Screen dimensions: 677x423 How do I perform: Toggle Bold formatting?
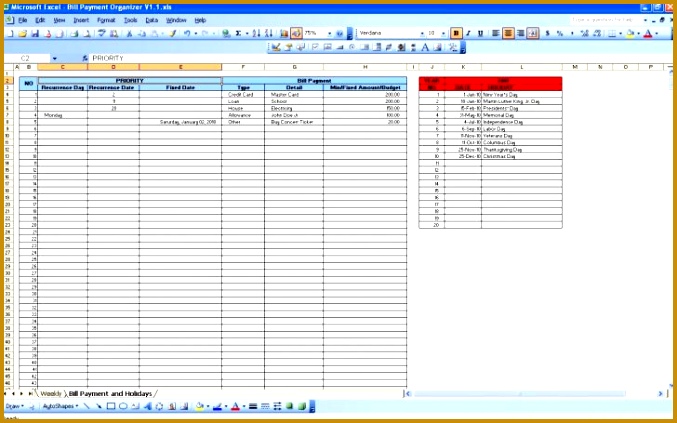pos(456,33)
